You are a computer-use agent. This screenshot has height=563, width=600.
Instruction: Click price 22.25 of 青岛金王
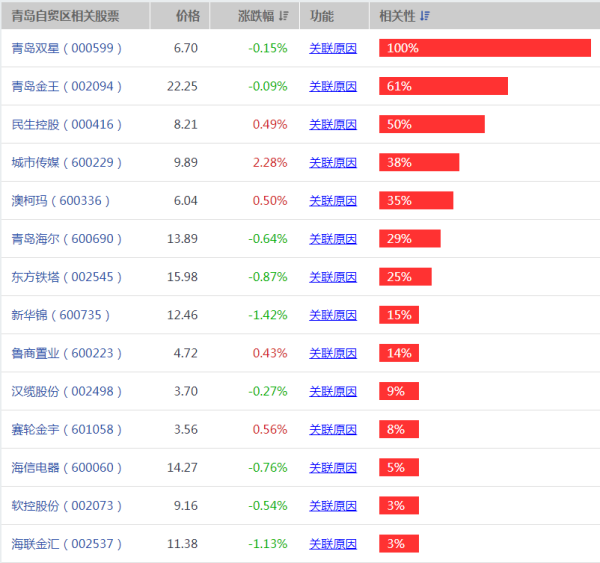[182, 86]
